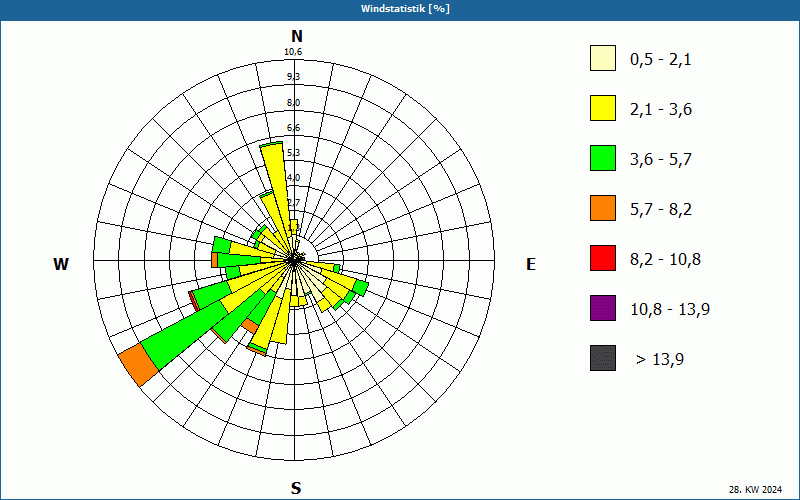Click the legend label '2,1 - 3,6'
800x500 pixels.
point(661,110)
